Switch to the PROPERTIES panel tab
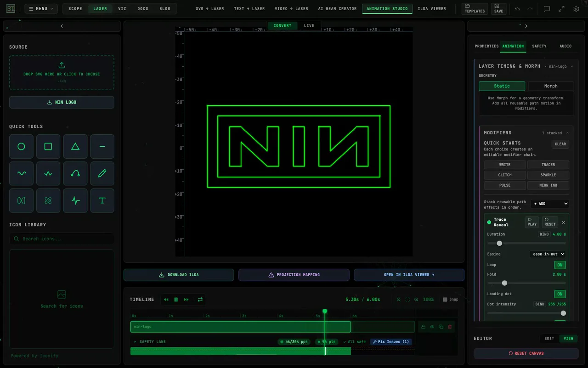Screen dimensions: 588x368 pyautogui.click(x=486, y=46)
